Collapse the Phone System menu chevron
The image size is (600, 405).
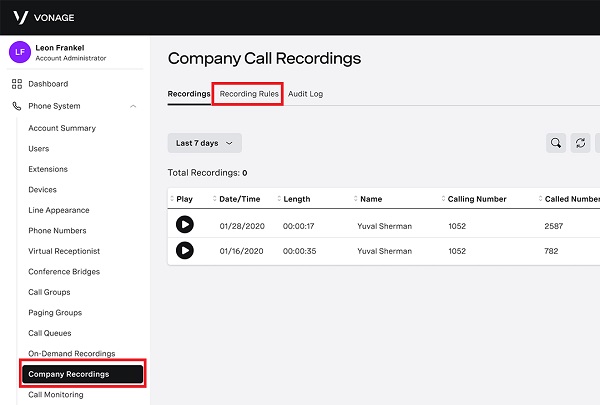tap(133, 106)
